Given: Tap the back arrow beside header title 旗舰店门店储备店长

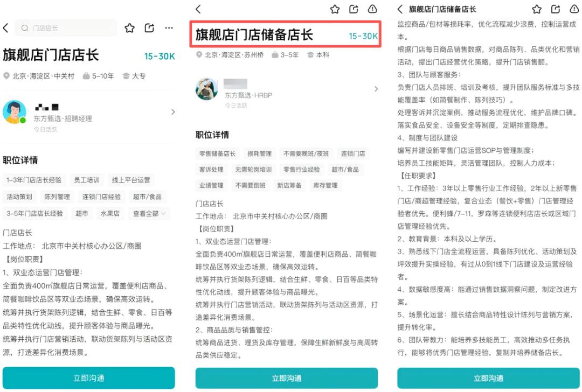Looking at the screenshot, I should pyautogui.click(x=400, y=9).
